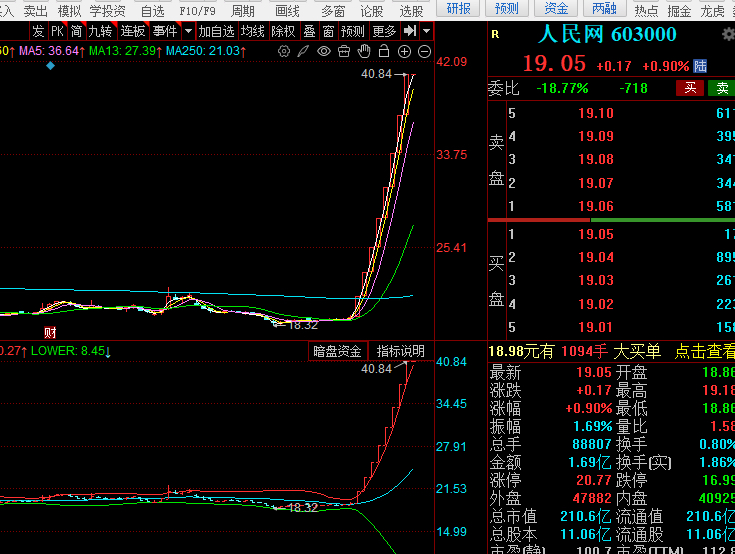Click the blue diamond marker above chart
The width and height of the screenshot is (735, 554).
[x=51, y=66]
